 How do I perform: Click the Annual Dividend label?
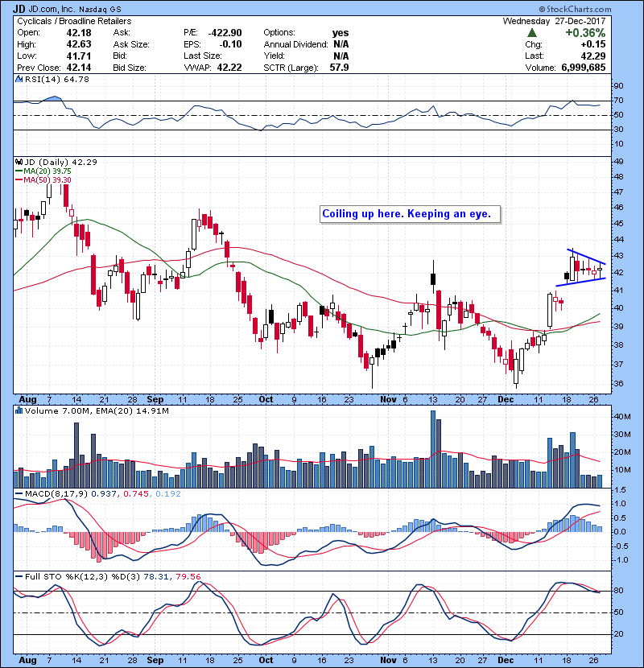[295, 44]
